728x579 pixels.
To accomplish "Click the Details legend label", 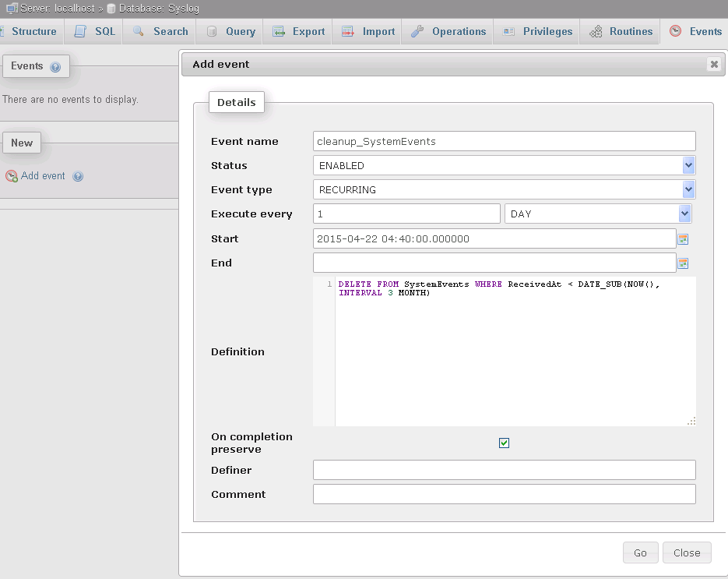I will click(x=237, y=102).
